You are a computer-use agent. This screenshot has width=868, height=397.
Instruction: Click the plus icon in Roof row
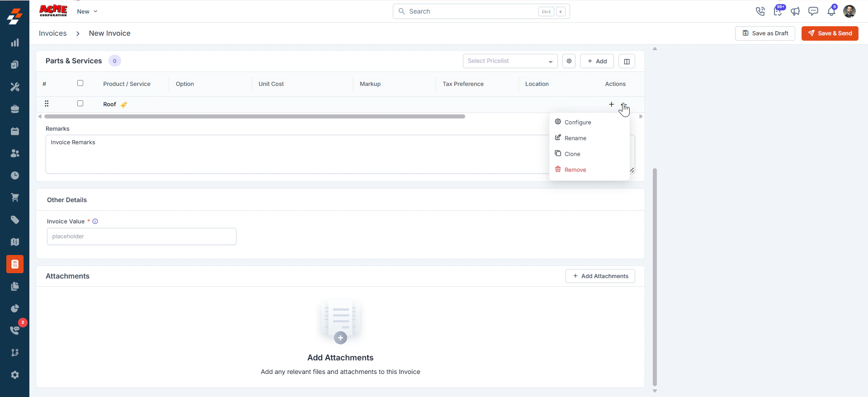click(611, 104)
